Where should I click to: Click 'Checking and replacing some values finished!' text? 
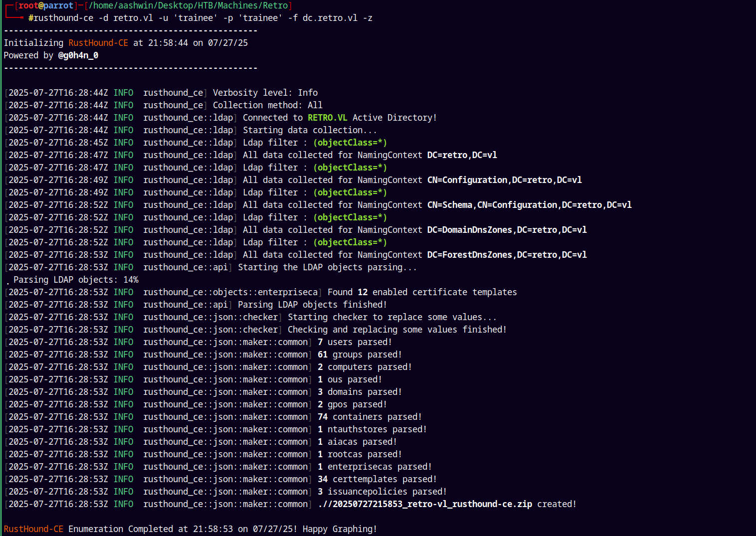pos(397,330)
